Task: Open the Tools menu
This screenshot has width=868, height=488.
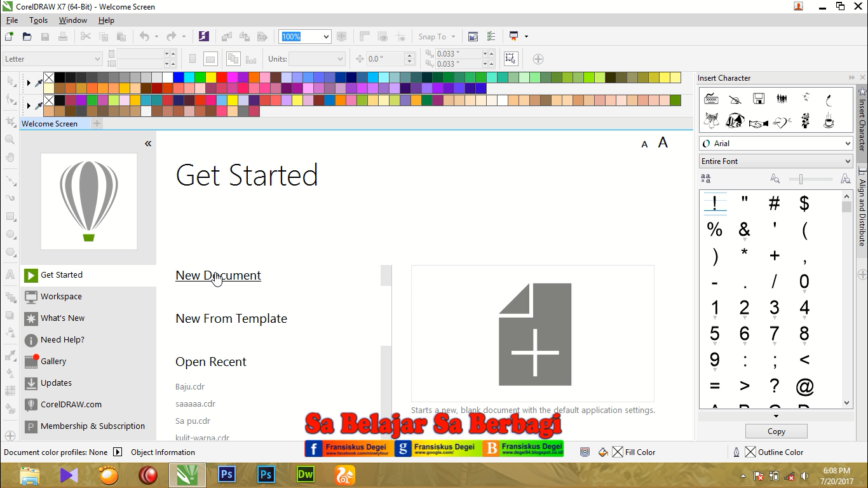Action: pos(38,20)
